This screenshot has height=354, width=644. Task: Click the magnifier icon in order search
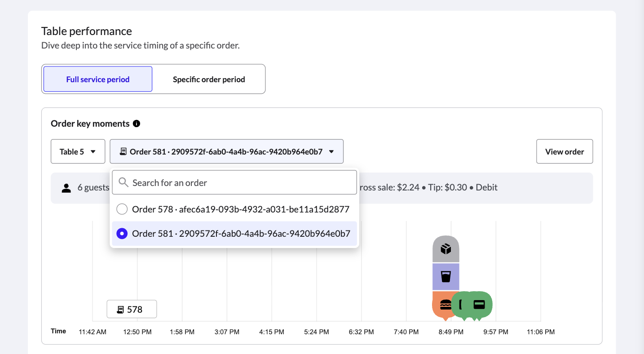[x=123, y=183]
